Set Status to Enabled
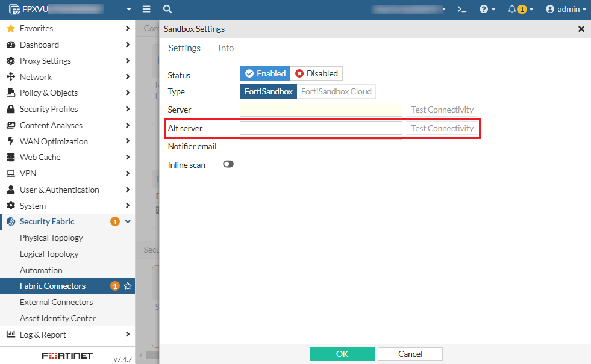This screenshot has height=364, width=591. [265, 73]
